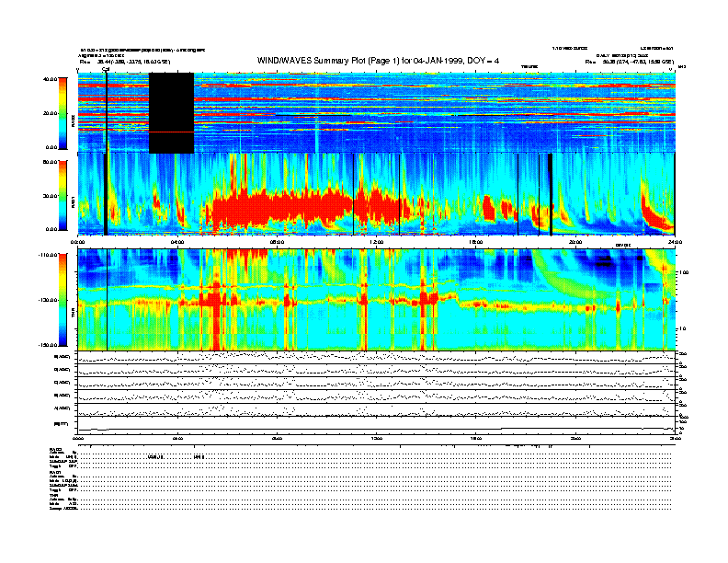This screenshot has height=563, width=728.
Task: Click the 40.00 color scale label
Action: tap(50, 79)
